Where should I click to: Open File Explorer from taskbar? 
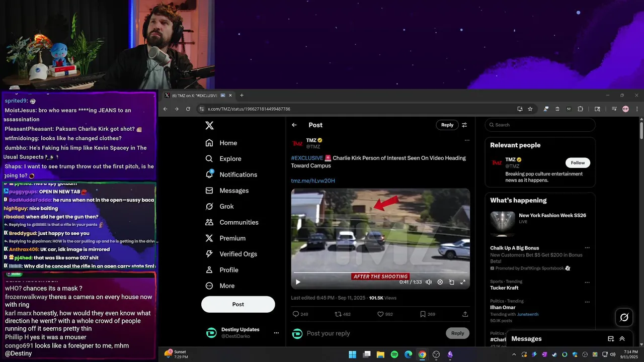tap(380, 354)
